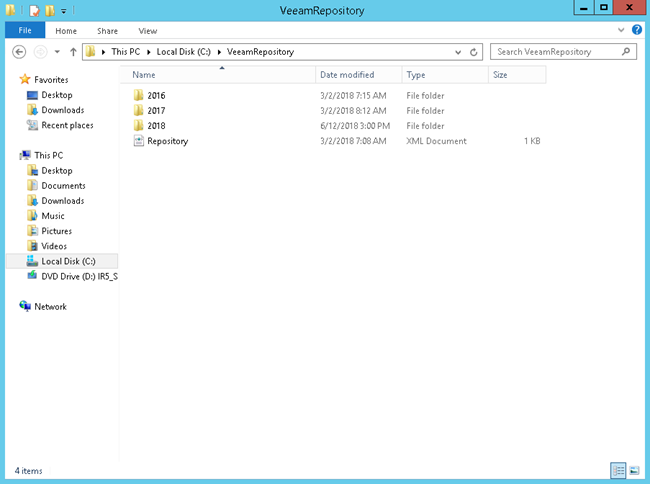This screenshot has height=484, width=650.
Task: Click the 2018 folder name
Action: 156,126
